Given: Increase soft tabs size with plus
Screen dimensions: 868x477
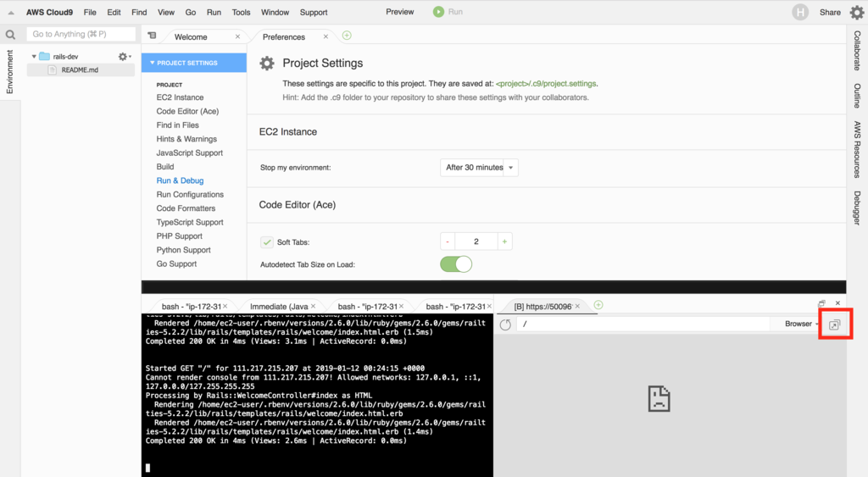Looking at the screenshot, I should pos(504,241).
